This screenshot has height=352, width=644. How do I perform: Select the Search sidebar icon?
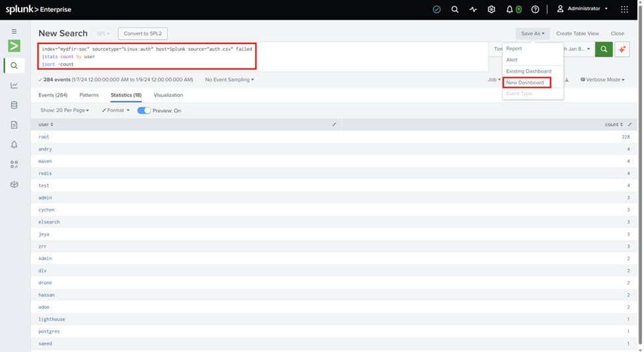14,65
